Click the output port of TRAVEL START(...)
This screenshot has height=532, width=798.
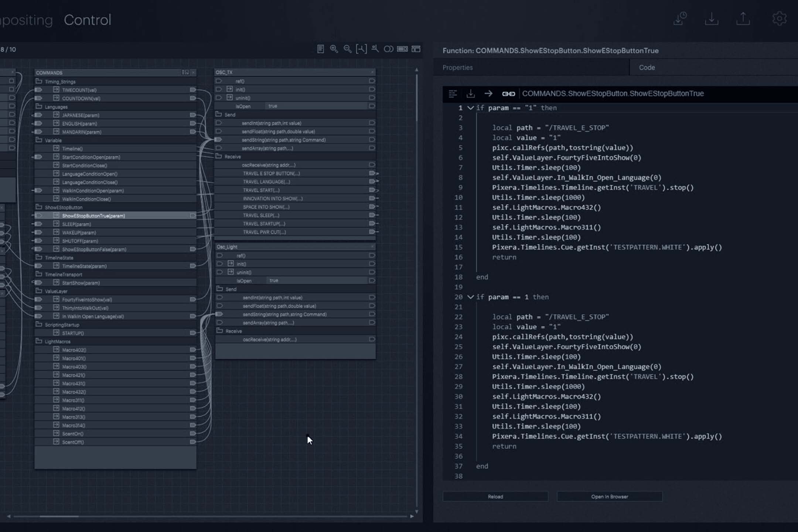(x=372, y=190)
